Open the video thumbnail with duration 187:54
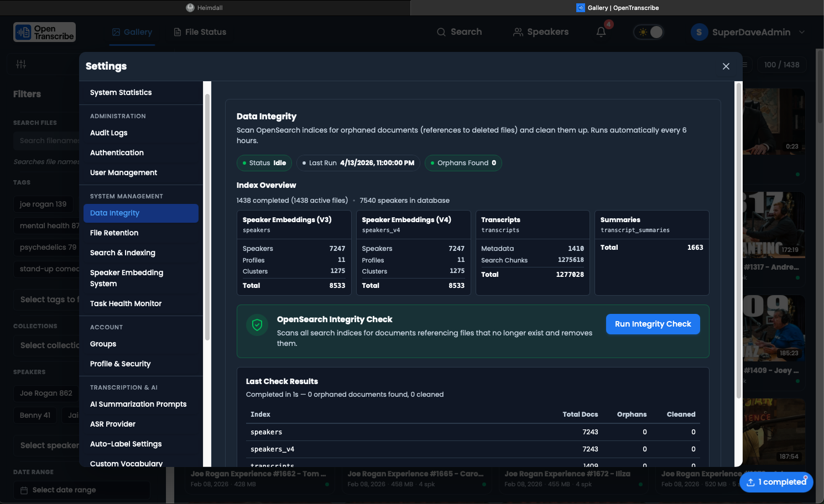Viewport: 824px width, 504px height. coord(774,431)
